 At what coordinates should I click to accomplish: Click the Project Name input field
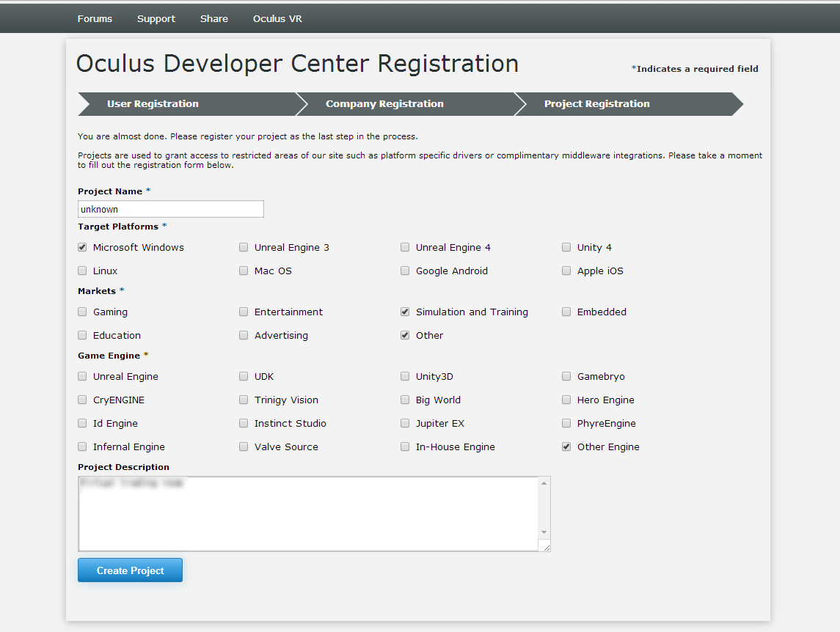click(x=171, y=209)
